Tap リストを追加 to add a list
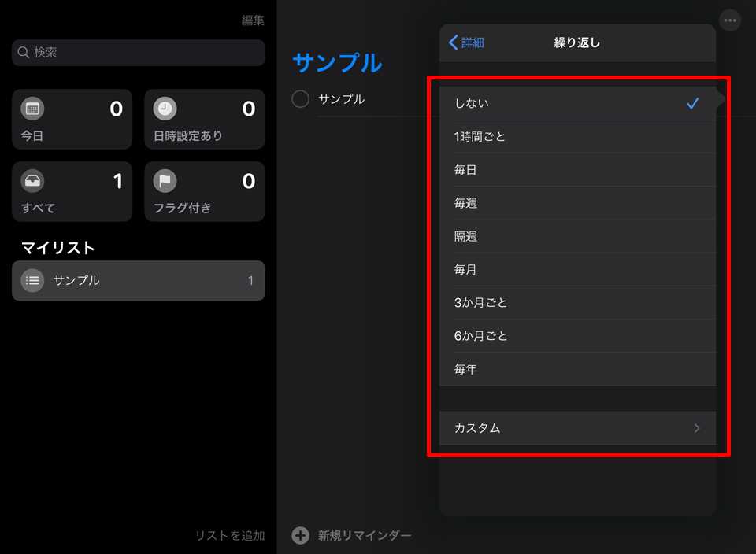This screenshot has width=756, height=554. click(230, 536)
